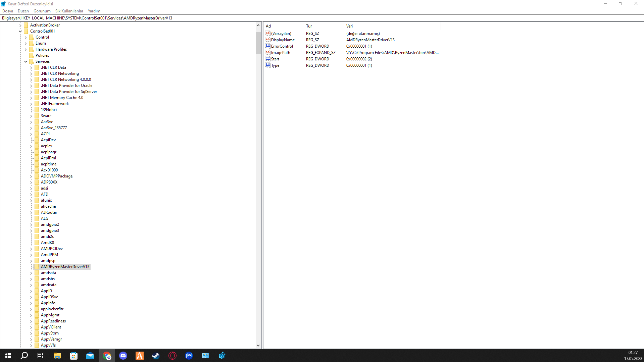Image resolution: width=644 pixels, height=362 pixels.
Task: Click the Policies folder icon
Action: [32, 55]
